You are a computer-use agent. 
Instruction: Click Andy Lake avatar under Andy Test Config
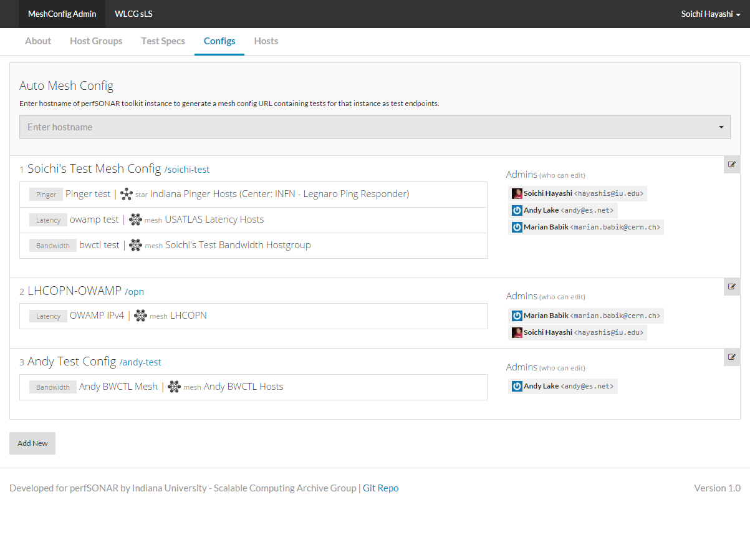(x=517, y=386)
